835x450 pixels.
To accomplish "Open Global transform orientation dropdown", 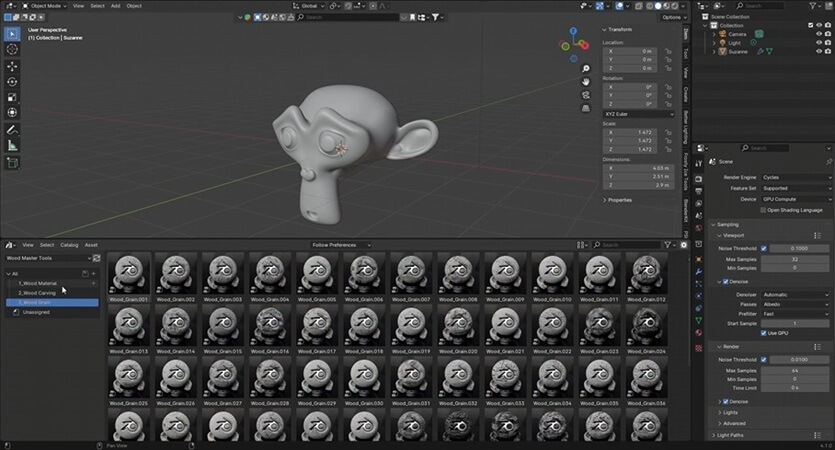I will (x=309, y=6).
